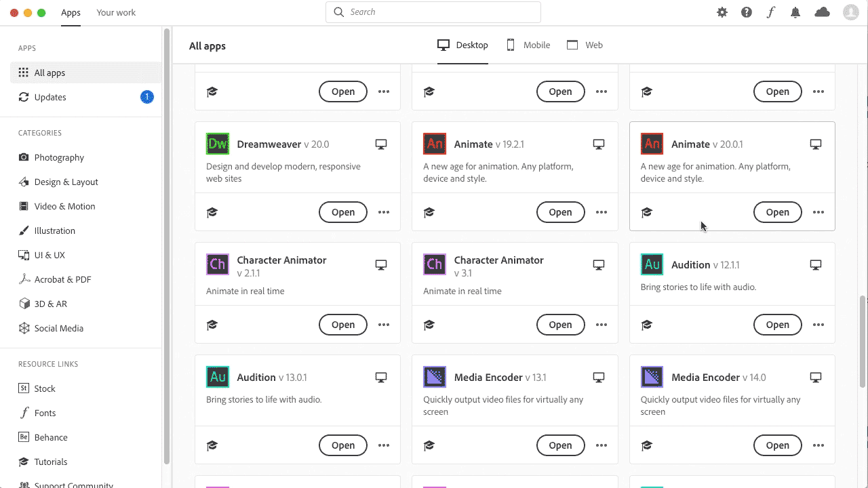Open Audition v 12.1.1
This screenshot has width=868, height=488.
pos(778,325)
